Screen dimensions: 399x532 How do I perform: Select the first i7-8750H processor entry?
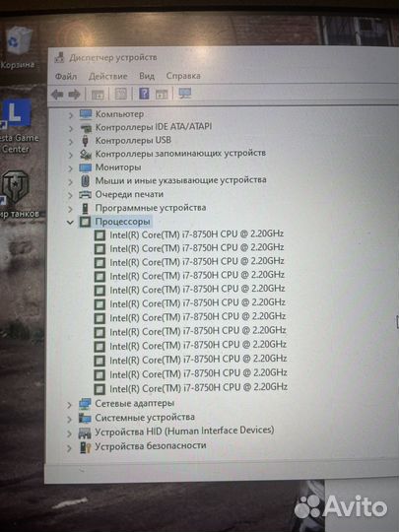(196, 234)
